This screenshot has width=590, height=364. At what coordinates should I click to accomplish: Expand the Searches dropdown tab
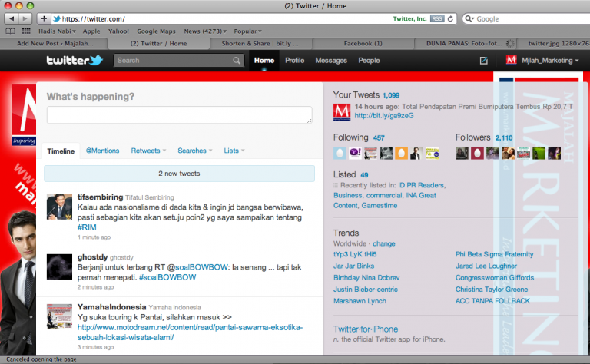(x=195, y=151)
